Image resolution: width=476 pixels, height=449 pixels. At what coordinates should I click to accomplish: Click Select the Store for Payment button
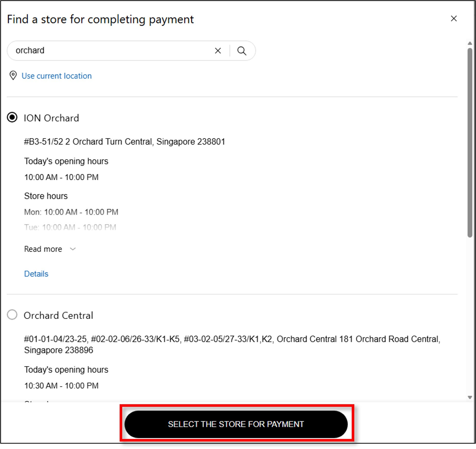[236, 424]
